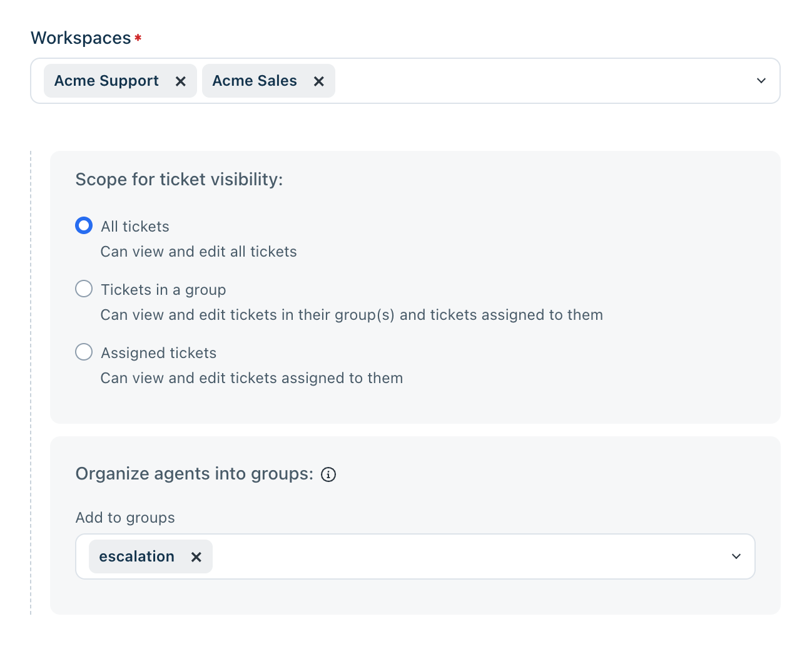Remove the escalation group tag
This screenshot has height=651, width=812.
tap(196, 557)
